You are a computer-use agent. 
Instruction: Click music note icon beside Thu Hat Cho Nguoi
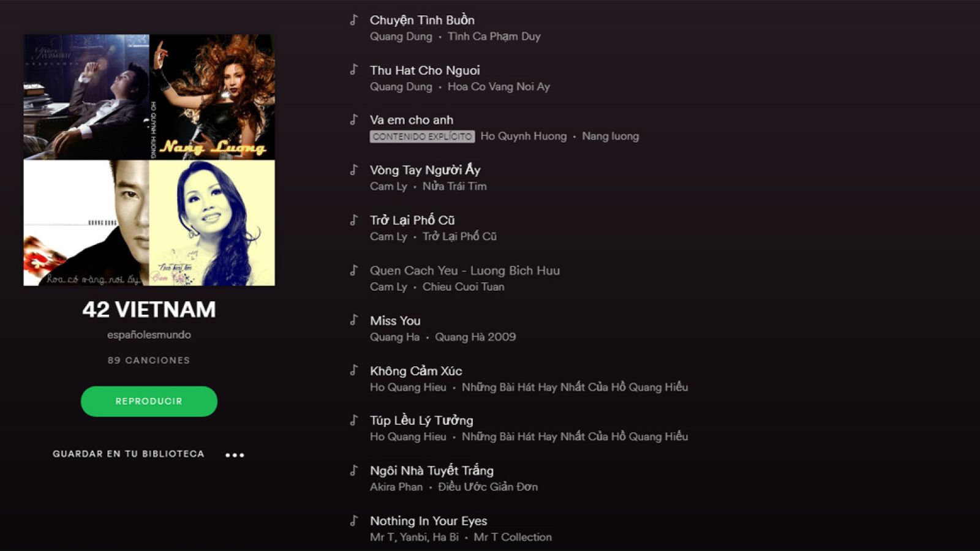(354, 70)
